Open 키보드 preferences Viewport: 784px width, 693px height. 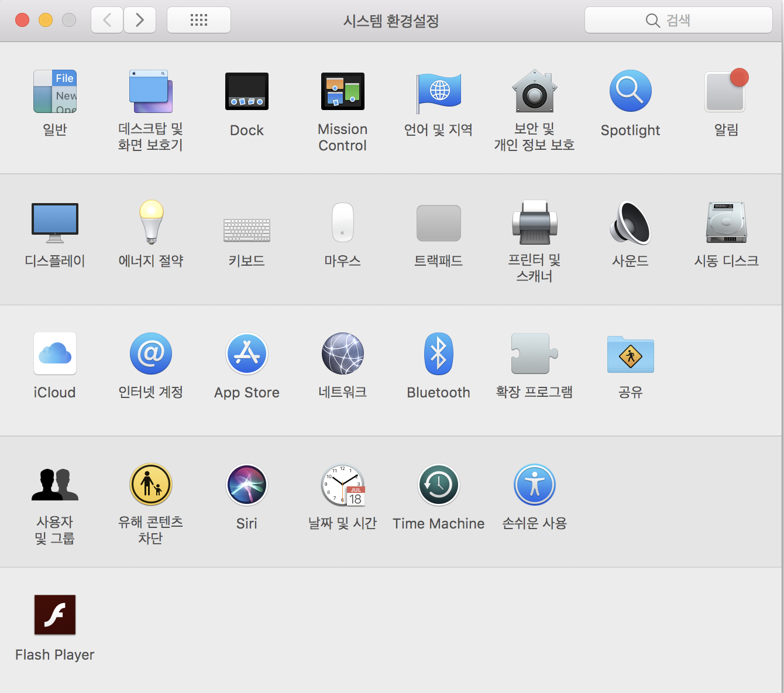(x=247, y=231)
